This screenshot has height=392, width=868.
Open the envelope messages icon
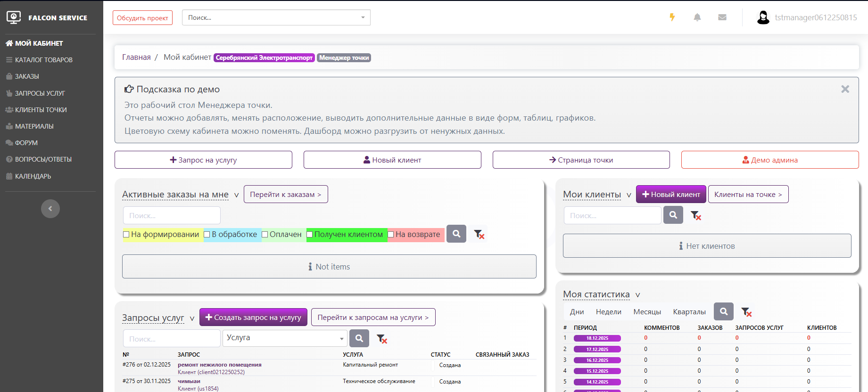pos(722,17)
